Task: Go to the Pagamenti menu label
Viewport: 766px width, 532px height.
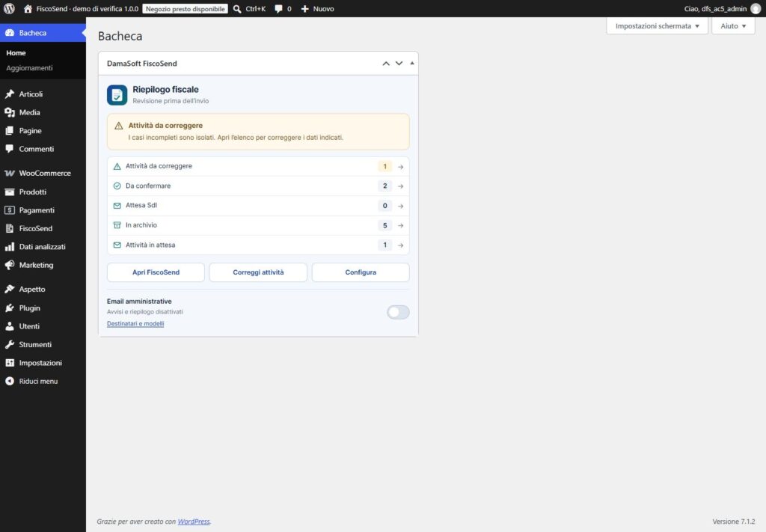Action: click(37, 210)
